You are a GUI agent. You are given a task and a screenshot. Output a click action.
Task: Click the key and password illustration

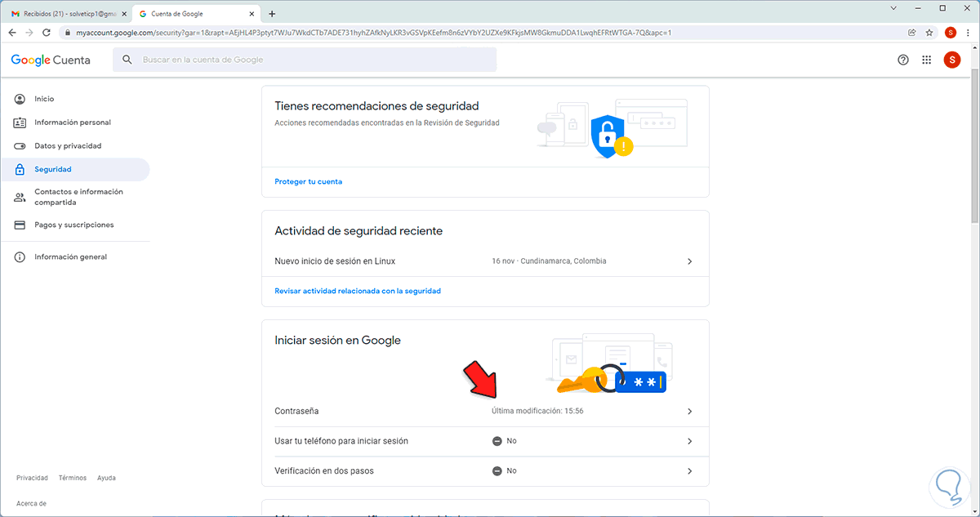608,363
